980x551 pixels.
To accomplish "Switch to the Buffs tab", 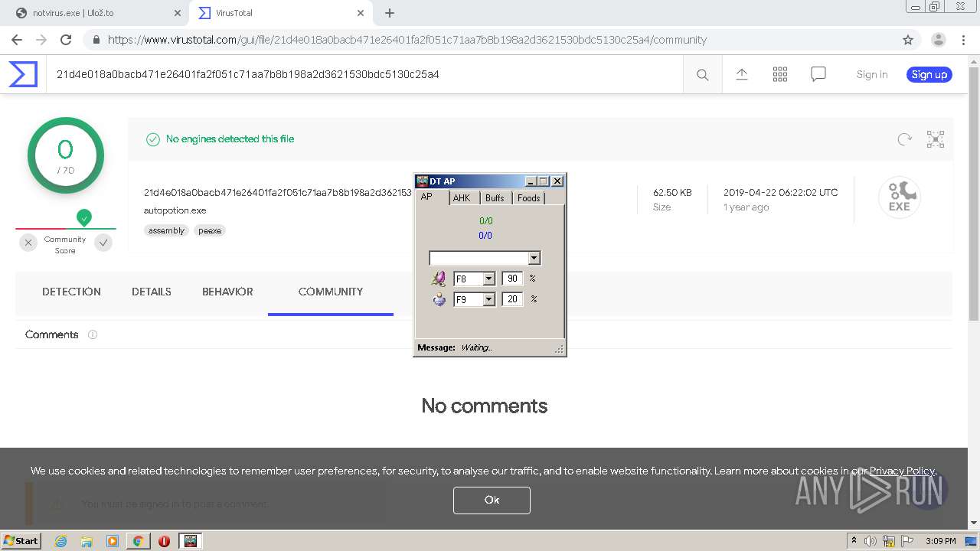I will 495,197.
